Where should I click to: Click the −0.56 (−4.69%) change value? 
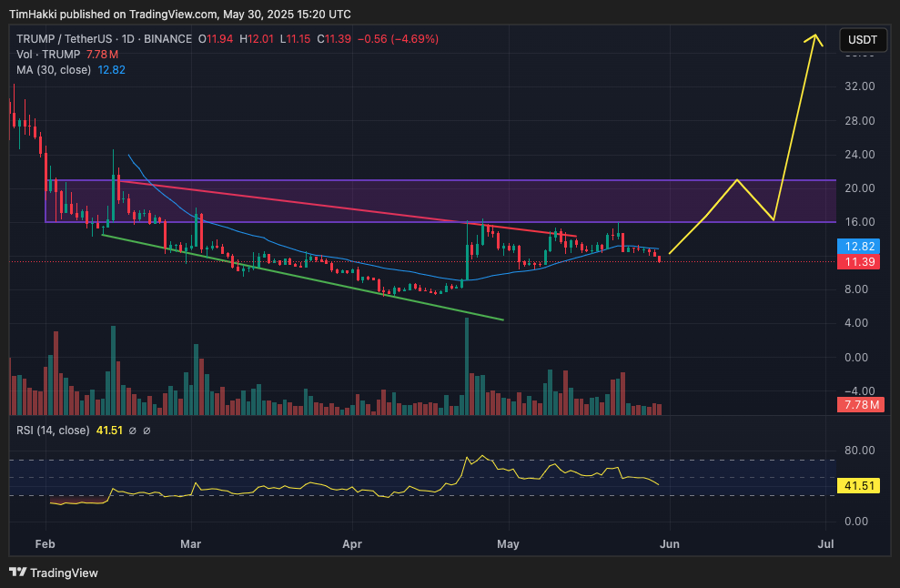tap(398, 39)
